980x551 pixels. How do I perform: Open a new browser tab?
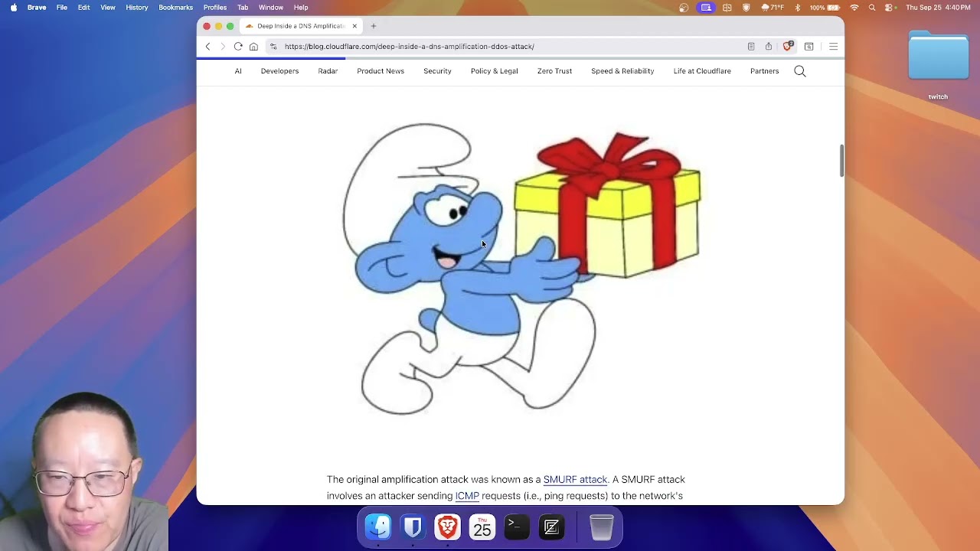click(374, 26)
